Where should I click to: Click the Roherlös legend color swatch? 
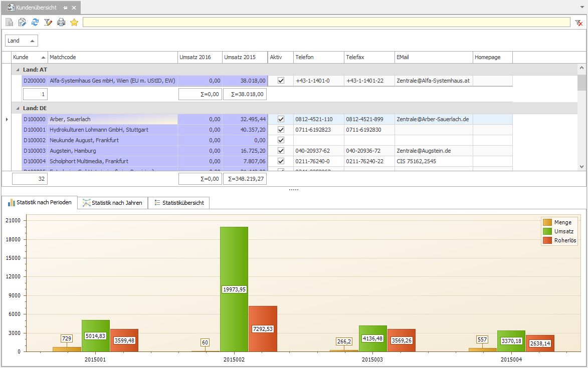point(547,240)
